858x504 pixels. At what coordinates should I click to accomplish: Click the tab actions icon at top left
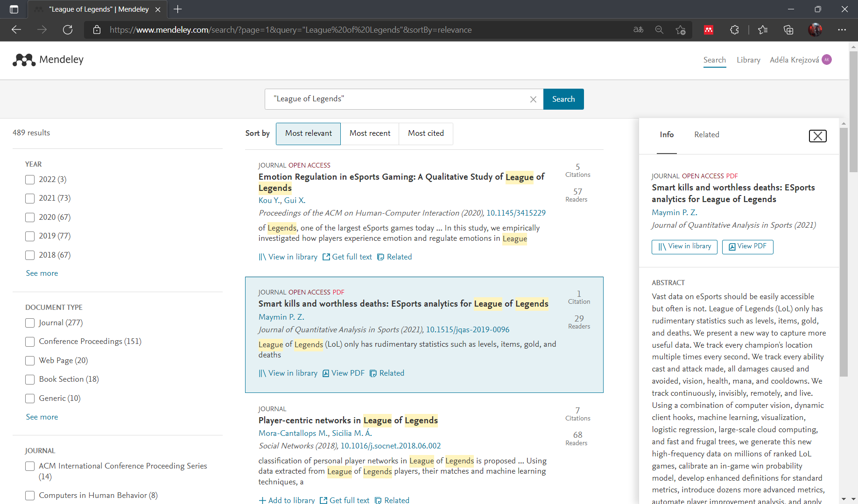(x=14, y=9)
